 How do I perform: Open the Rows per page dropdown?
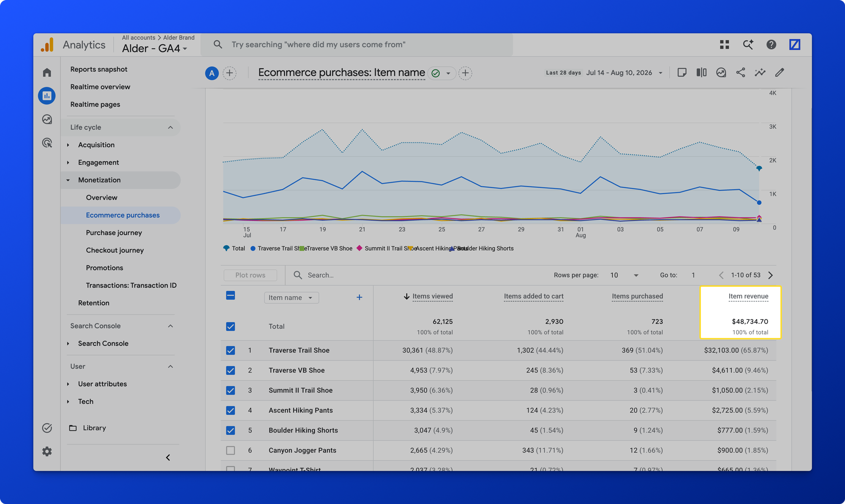(624, 275)
